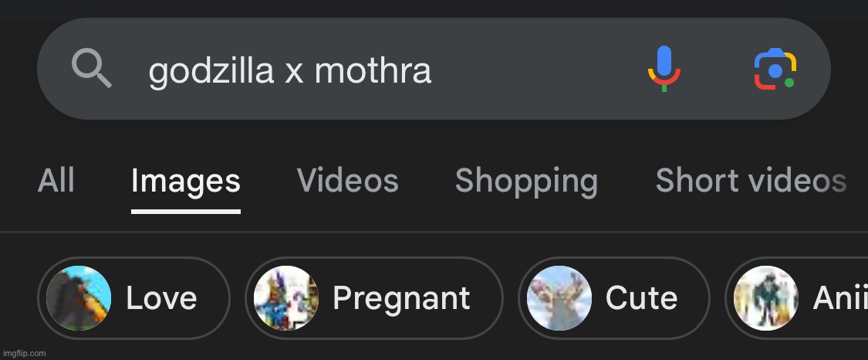Open the Short videos tab
The height and width of the screenshot is (360, 868).
750,181
